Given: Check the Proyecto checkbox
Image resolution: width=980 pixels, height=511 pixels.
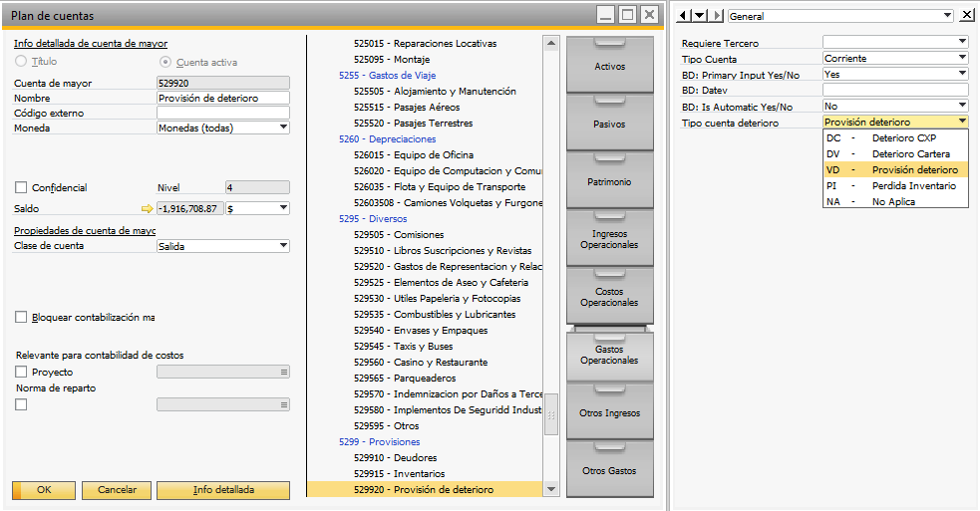Looking at the screenshot, I should click(x=21, y=373).
